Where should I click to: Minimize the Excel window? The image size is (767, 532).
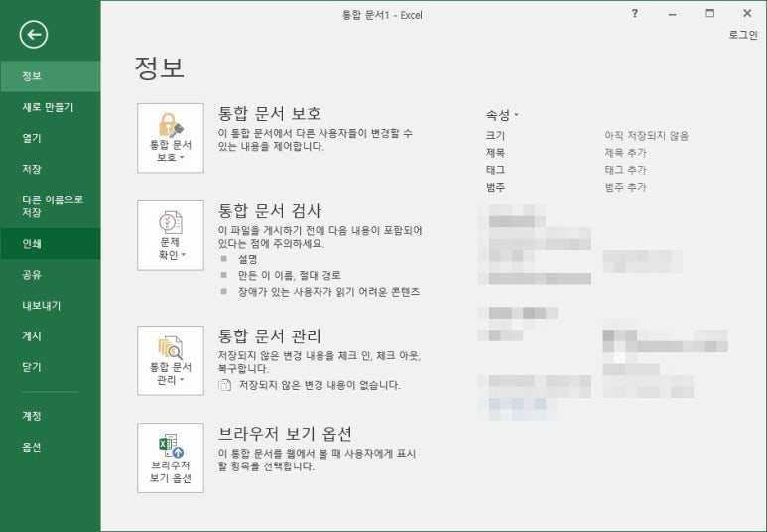672,14
